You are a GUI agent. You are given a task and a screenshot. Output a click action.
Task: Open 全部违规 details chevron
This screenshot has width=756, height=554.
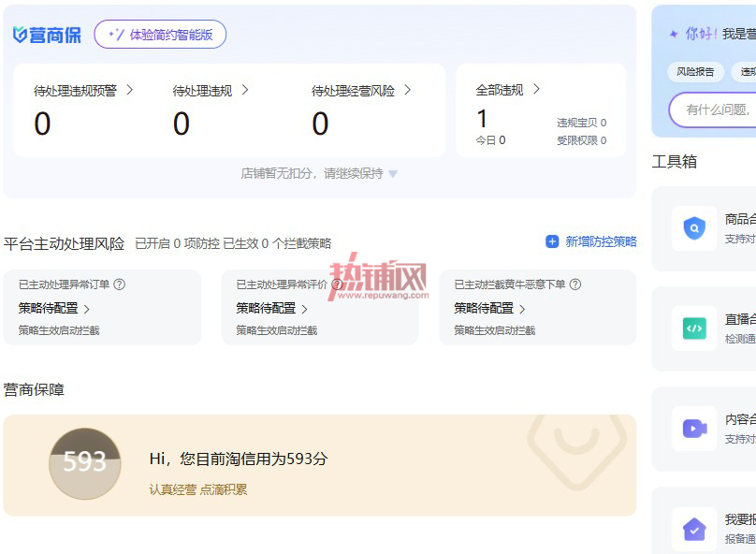536,89
